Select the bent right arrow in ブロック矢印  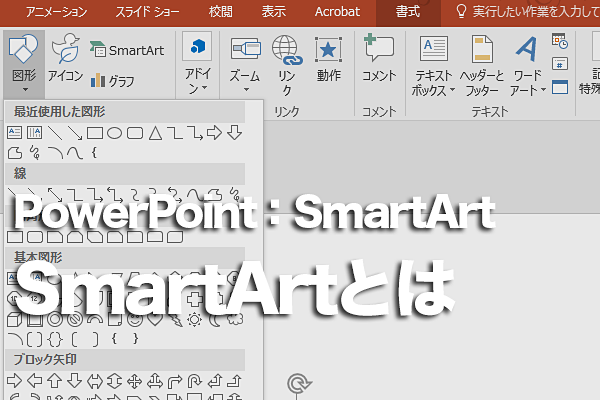point(175,381)
